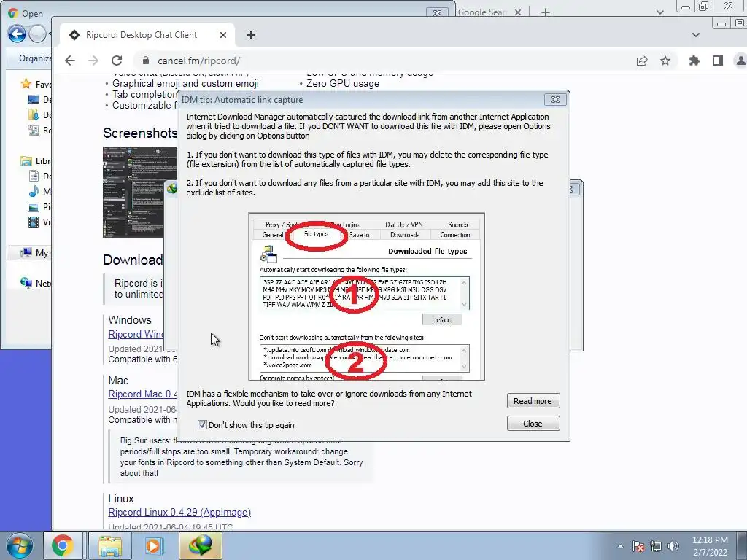Select the Downloads folder icon under Favorites
This screenshot has height=560, width=747.
34,114
